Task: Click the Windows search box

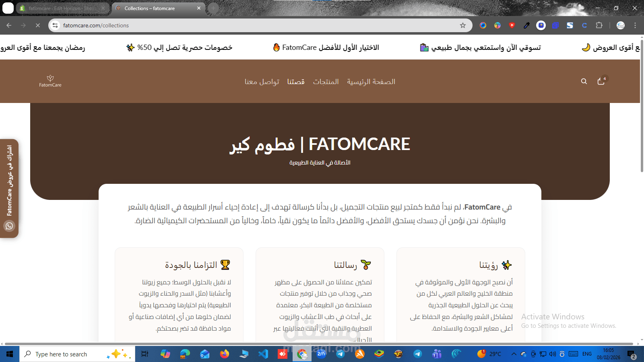Action: [77, 354]
